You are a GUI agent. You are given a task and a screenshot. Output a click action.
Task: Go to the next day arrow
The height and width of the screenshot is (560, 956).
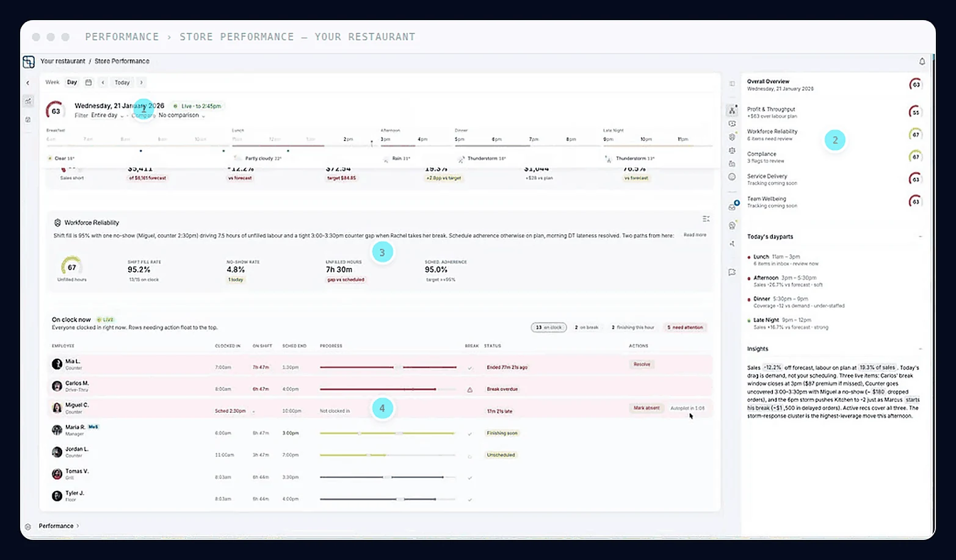(142, 82)
